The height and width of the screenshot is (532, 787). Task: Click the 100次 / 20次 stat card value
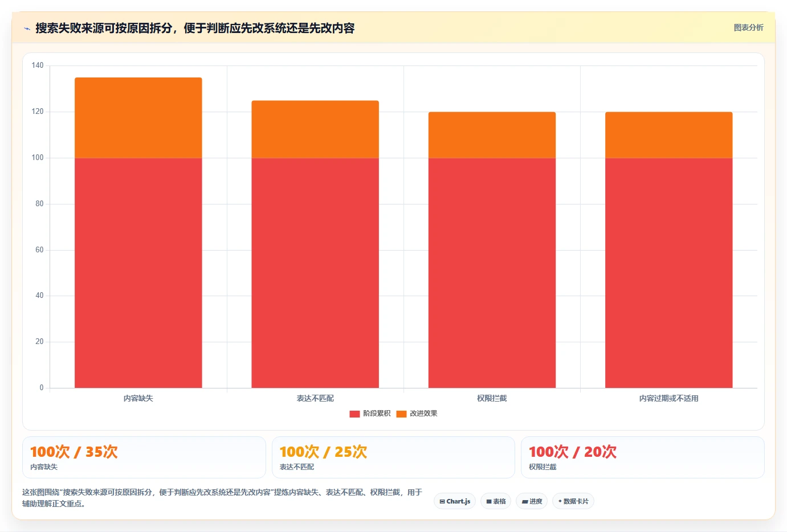(x=573, y=452)
